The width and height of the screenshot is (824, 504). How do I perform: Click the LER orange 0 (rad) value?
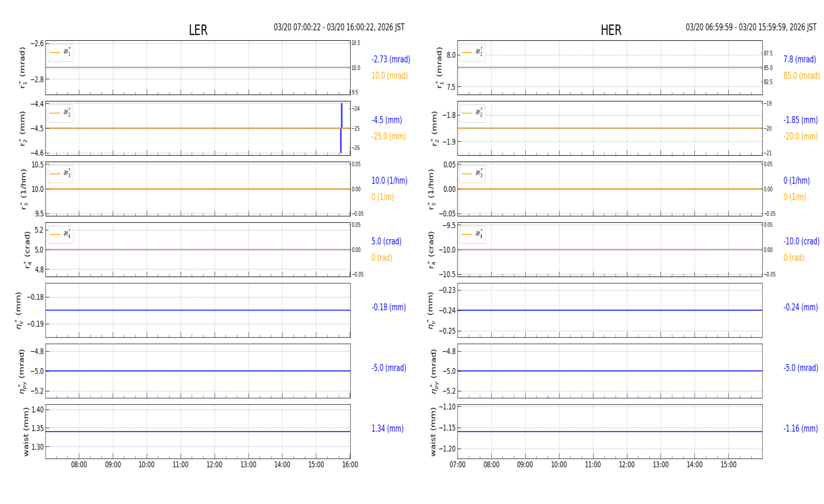tap(382, 258)
